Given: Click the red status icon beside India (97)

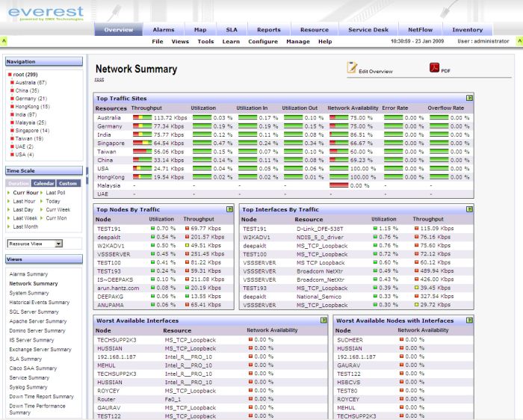Looking at the screenshot, I should [x=13, y=114].
